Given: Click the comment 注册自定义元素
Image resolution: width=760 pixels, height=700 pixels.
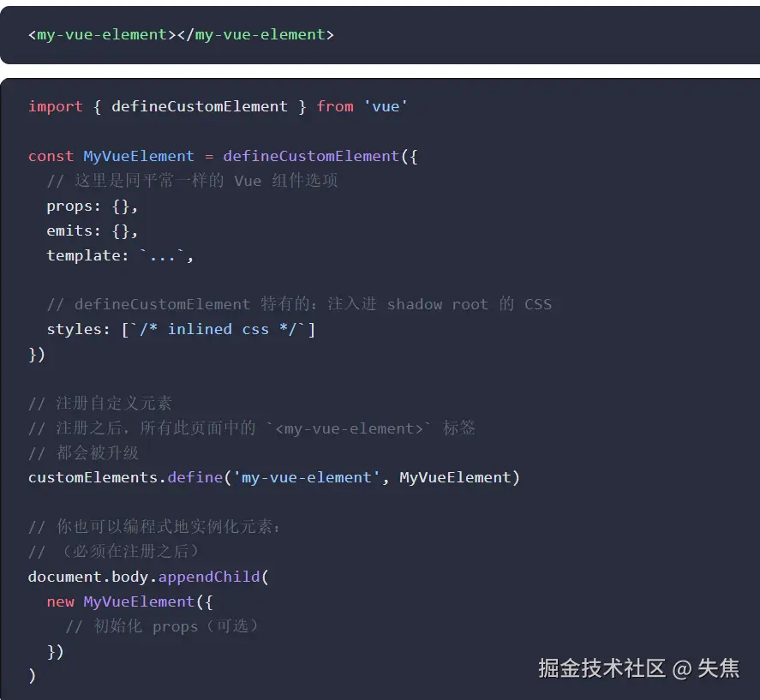Looking at the screenshot, I should point(100,404).
